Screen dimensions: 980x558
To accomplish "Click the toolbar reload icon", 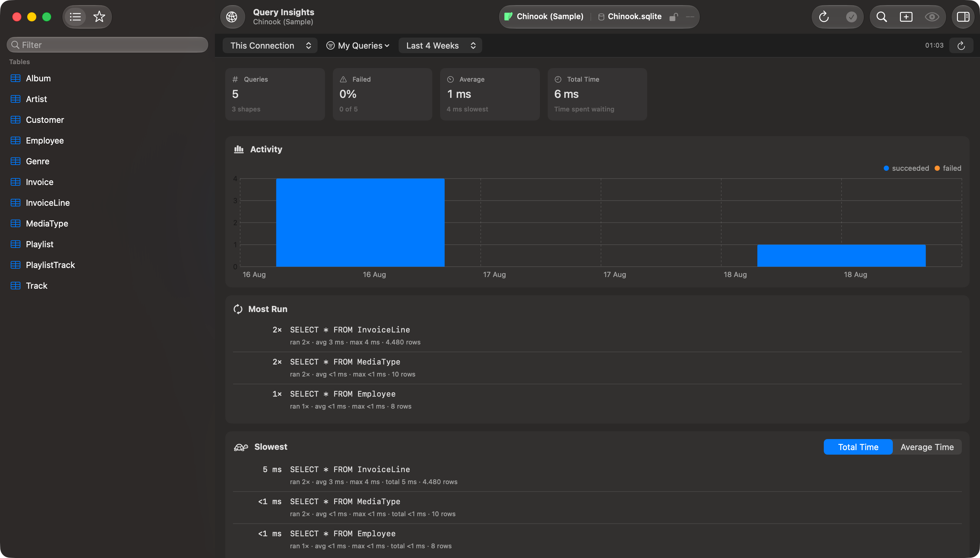I will tap(823, 17).
